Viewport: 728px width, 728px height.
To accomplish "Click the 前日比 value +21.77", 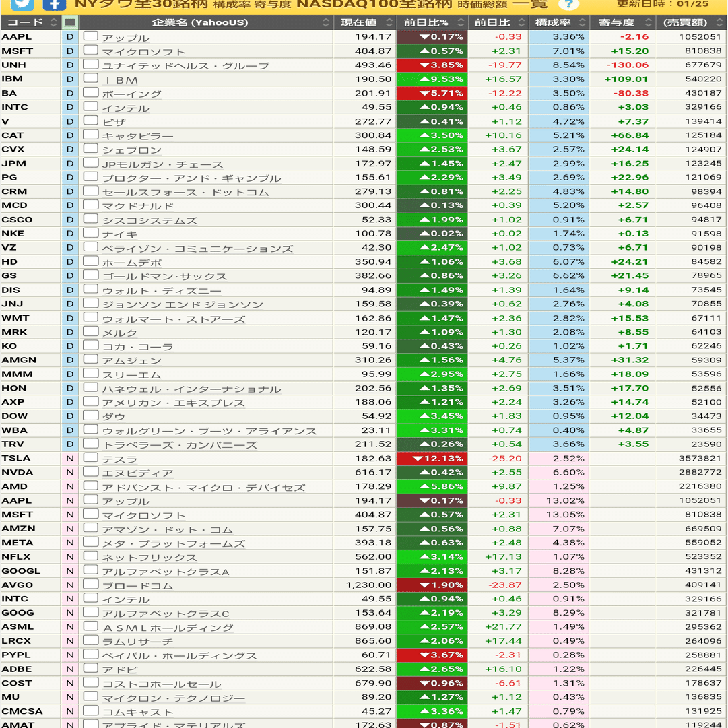I will [x=503, y=627].
